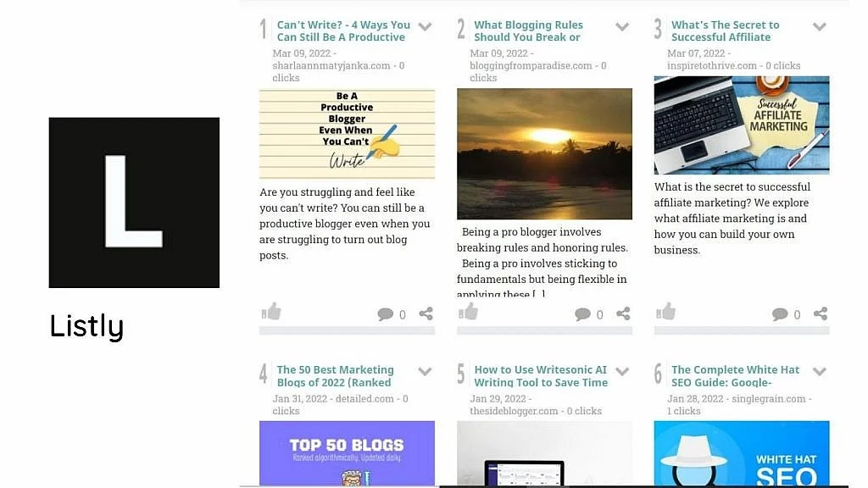Open 'The Complete White Hat SEO Guide' link
868x488 pixels.
pos(735,375)
